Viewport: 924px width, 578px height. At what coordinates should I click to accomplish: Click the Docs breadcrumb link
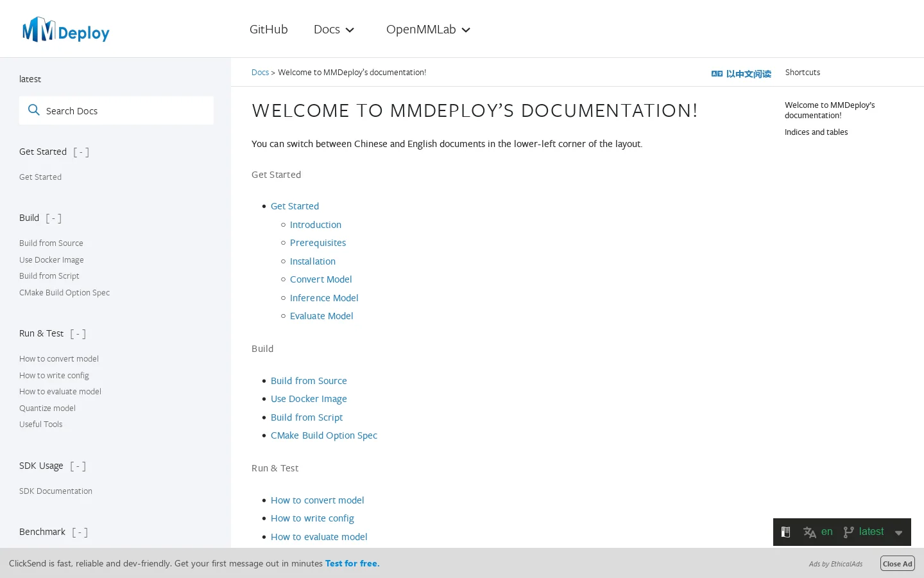coord(260,73)
